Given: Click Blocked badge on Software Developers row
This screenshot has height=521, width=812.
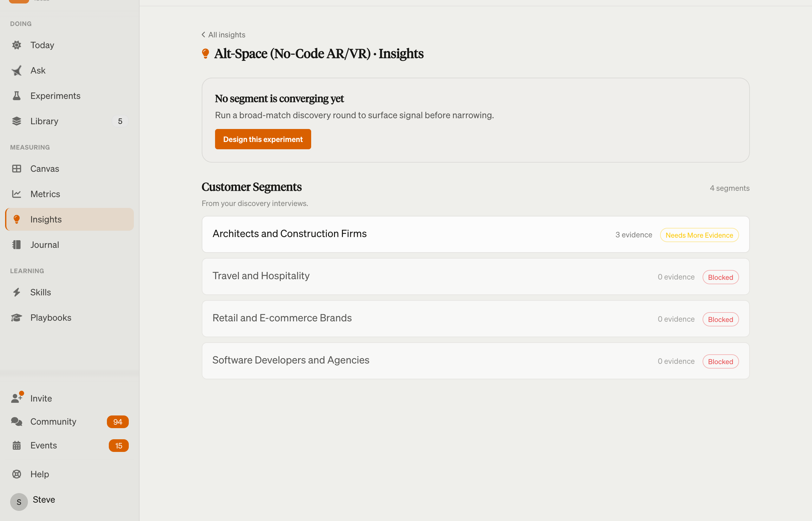Looking at the screenshot, I should point(721,361).
